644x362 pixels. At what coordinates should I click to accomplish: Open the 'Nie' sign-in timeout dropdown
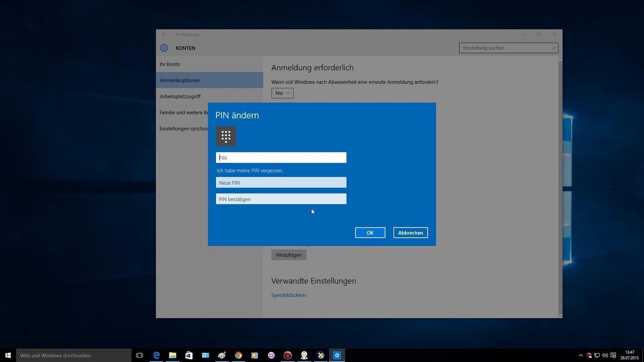click(x=283, y=93)
